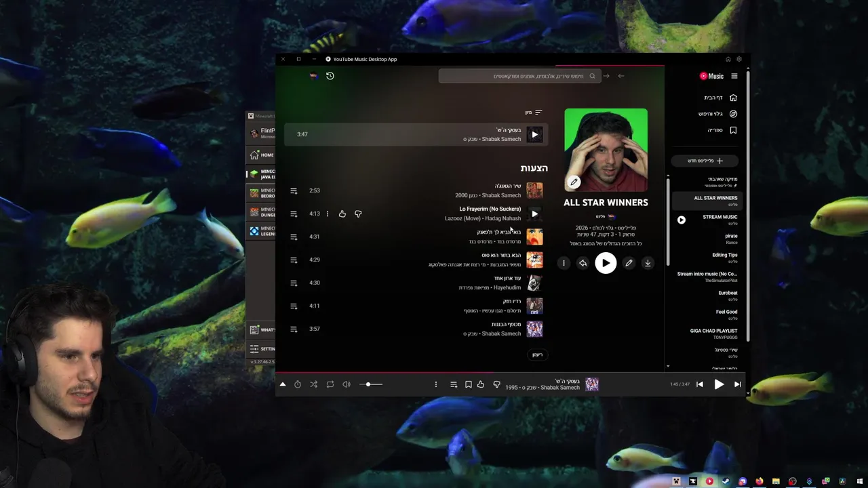
Task: Add the 4:31 suggested song to playlist
Action: click(x=294, y=237)
